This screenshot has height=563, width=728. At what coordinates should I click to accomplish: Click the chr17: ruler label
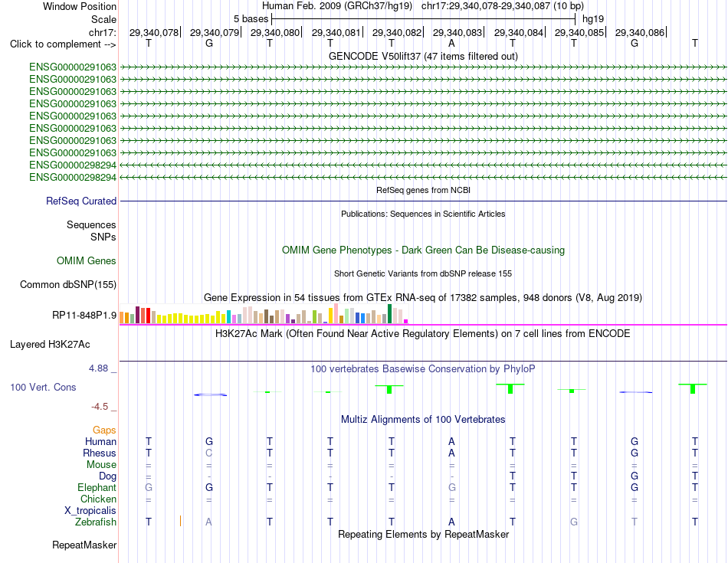coord(102,32)
